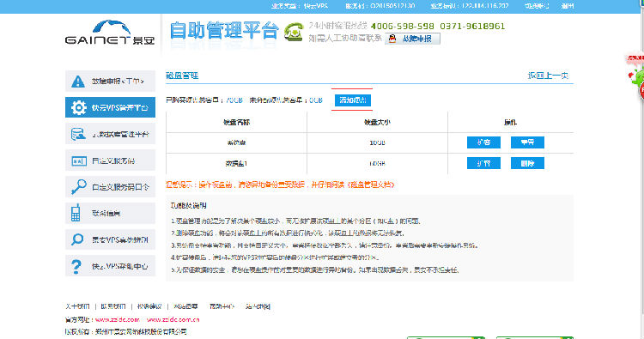644x339 pixels.
Task: Click the cloud database icon in sidebar
Action: (x=78, y=134)
